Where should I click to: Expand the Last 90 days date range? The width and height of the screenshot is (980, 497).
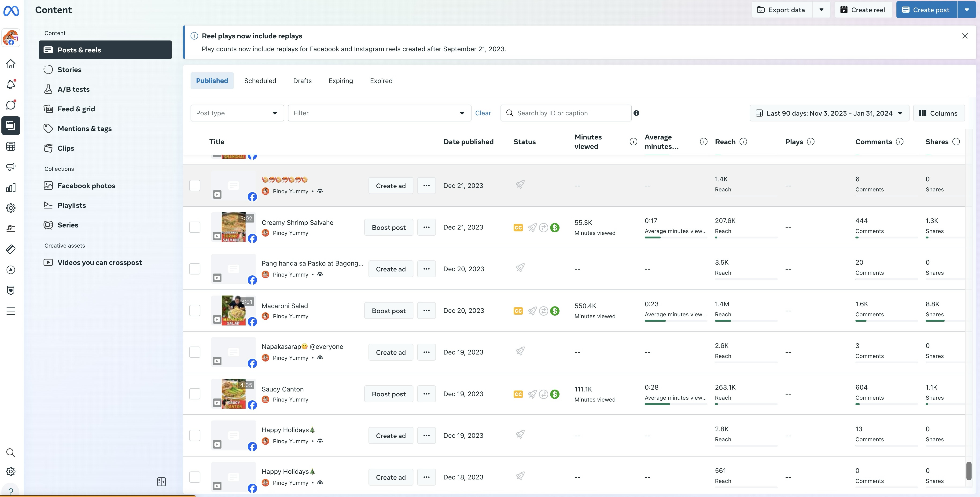click(x=829, y=113)
